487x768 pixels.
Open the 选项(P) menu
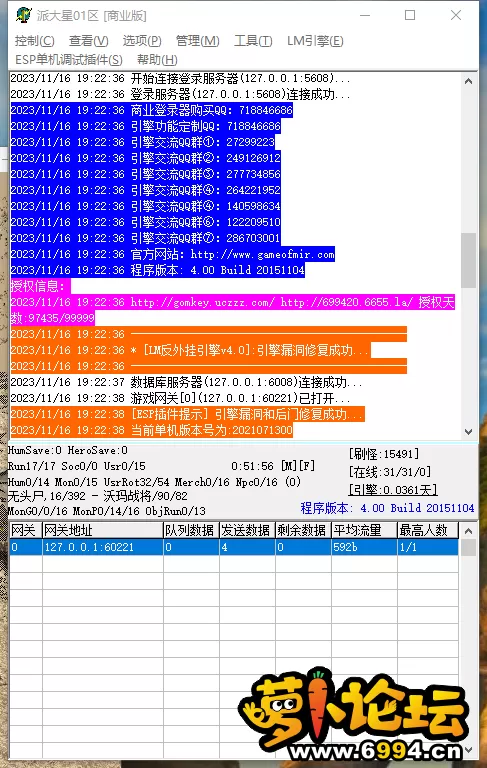(142, 41)
